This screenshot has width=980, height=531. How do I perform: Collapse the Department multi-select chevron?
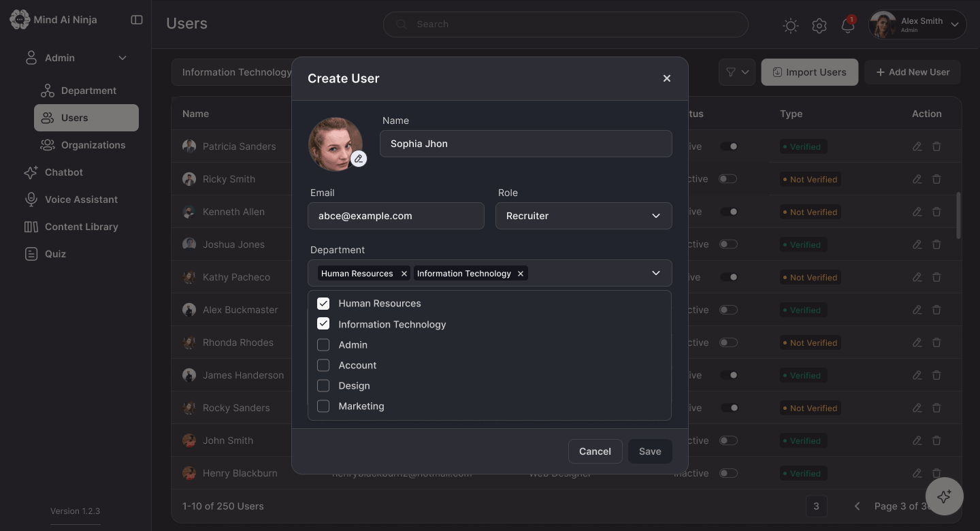656,273
